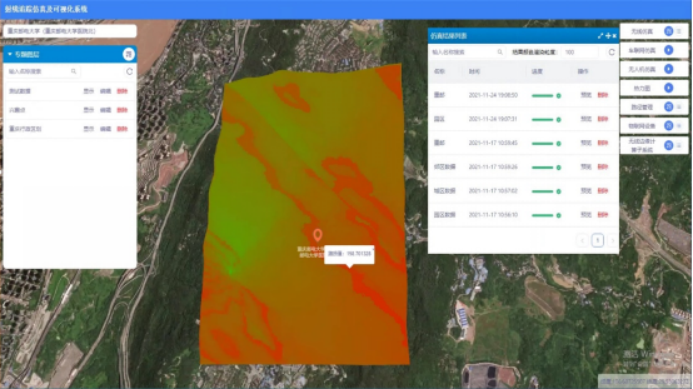The width and height of the screenshot is (693, 389).
Task: Toggle 显示 for the first layer row
Action: (x=89, y=91)
